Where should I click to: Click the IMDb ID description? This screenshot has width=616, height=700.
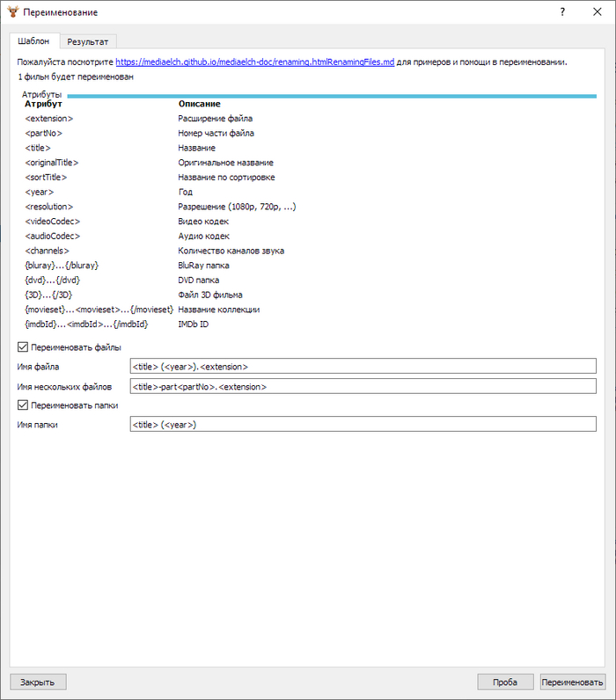(194, 324)
